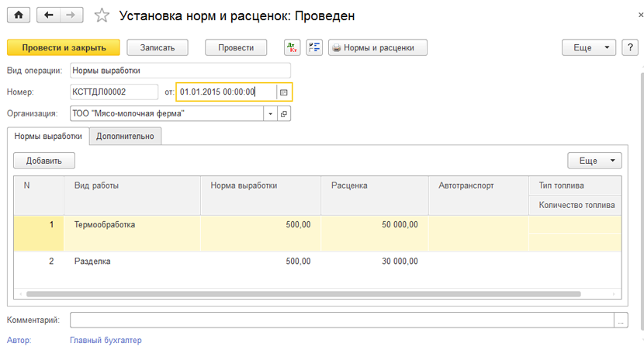Open calendar picker for the date field

pyautogui.click(x=283, y=92)
